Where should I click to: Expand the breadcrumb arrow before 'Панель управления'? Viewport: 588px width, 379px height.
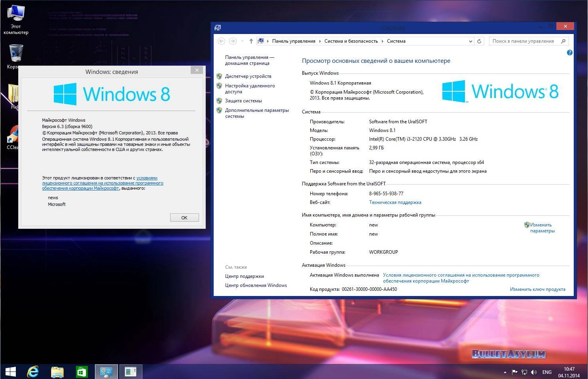point(268,41)
